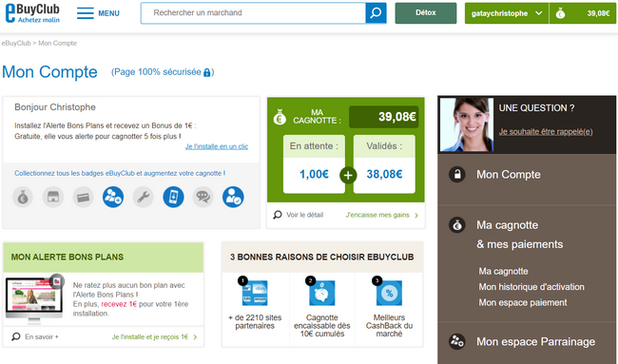Viewport: 618px width, 364px height.
Task: Click the cagnotte total 39,08€ box
Action: [383, 117]
